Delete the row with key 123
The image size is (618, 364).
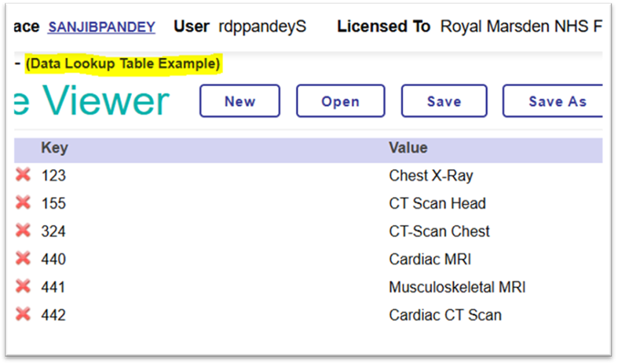click(23, 175)
